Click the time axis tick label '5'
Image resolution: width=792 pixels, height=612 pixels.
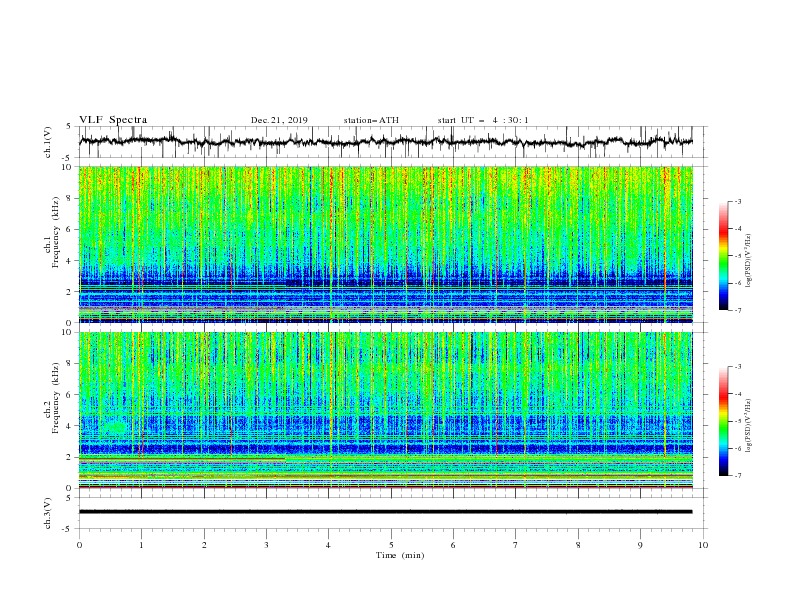click(x=391, y=545)
